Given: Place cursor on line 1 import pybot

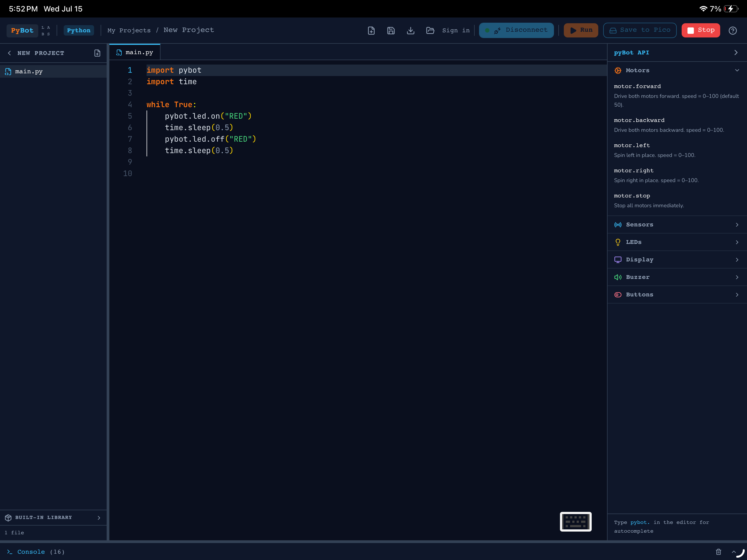Looking at the screenshot, I should (174, 70).
